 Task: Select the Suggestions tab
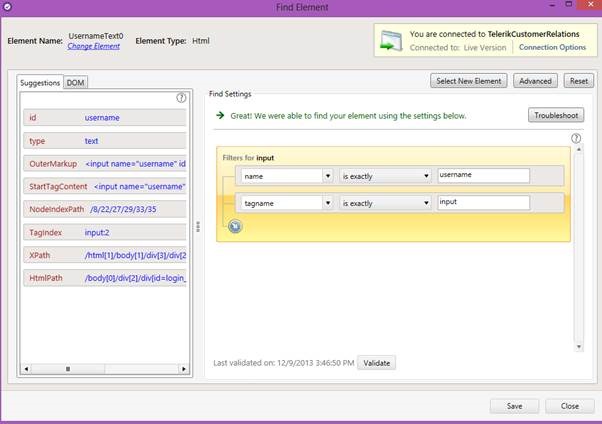[40, 83]
